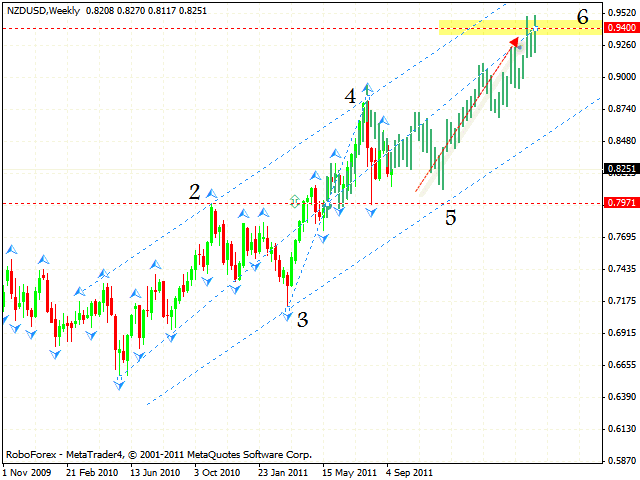Click the 3 Oct 2010 date label
This screenshot has width=640, height=480.
click(x=218, y=470)
